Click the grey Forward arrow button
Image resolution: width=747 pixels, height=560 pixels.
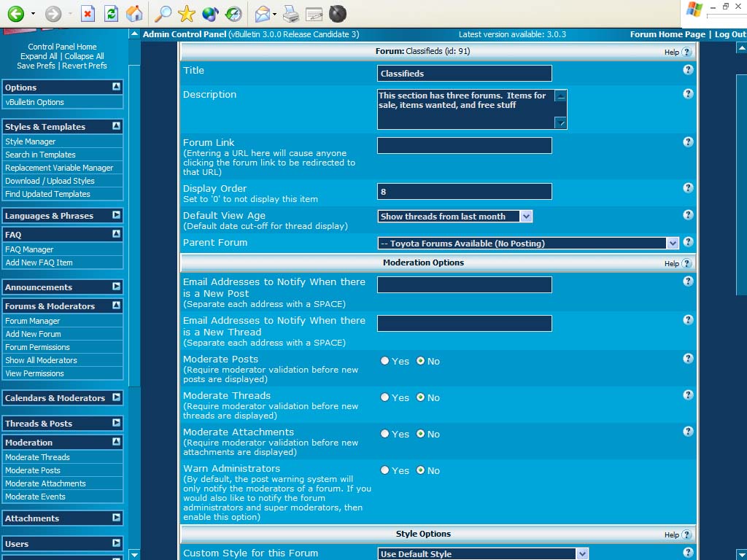click(x=53, y=14)
